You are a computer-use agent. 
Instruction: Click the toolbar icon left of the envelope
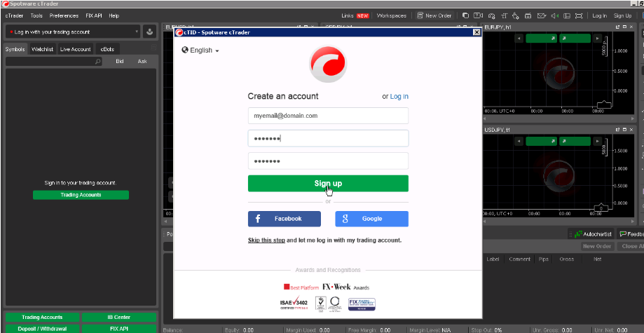[528, 15]
